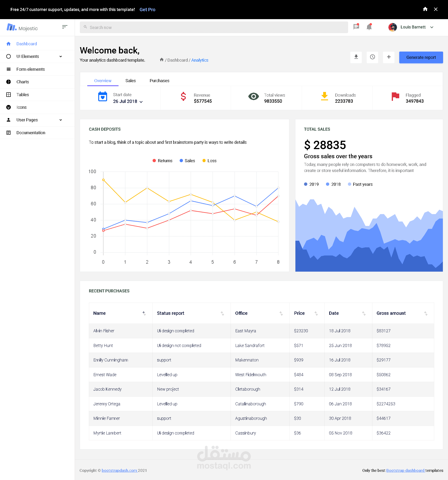Switch to the Purchases tab
448x480 pixels.
[x=159, y=81]
